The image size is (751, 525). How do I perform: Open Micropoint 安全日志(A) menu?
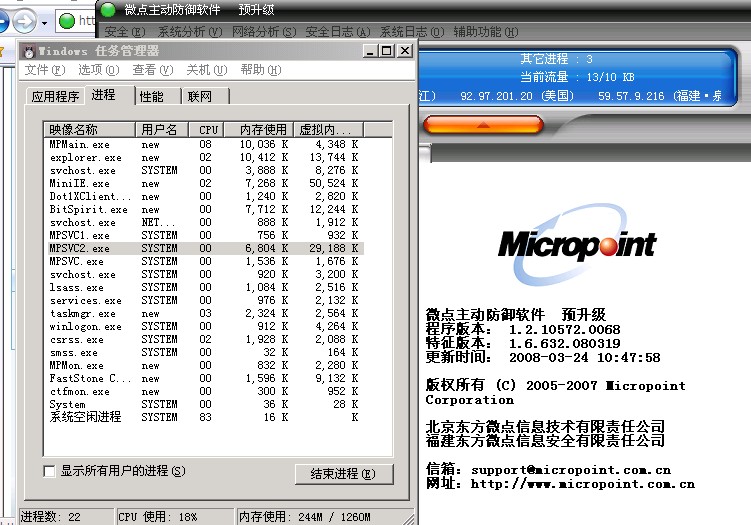pyautogui.click(x=338, y=32)
